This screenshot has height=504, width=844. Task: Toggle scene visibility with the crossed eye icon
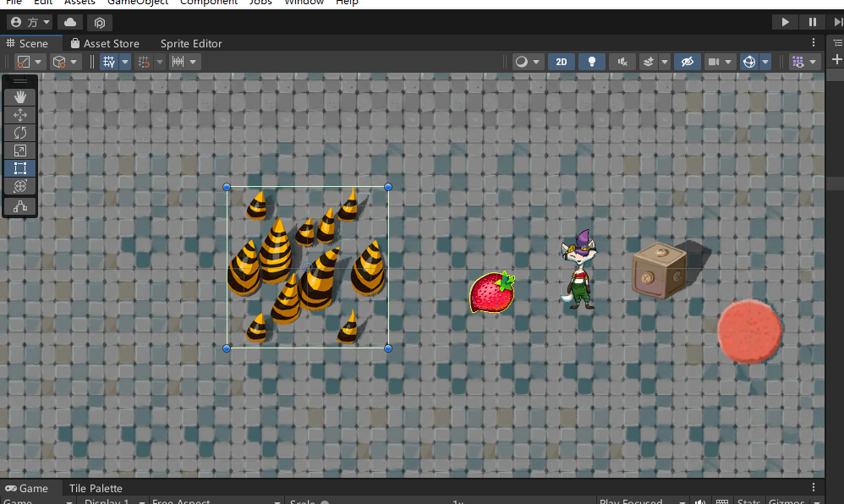pos(687,61)
